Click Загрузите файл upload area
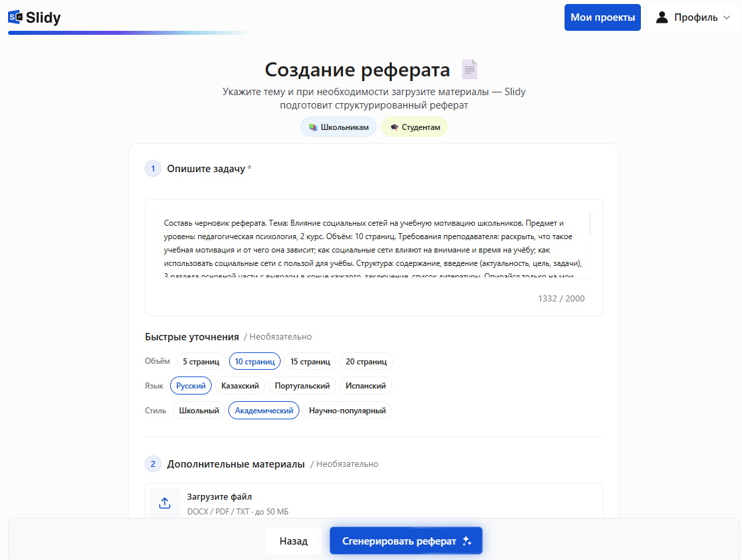The height and width of the screenshot is (560, 742). click(x=374, y=502)
